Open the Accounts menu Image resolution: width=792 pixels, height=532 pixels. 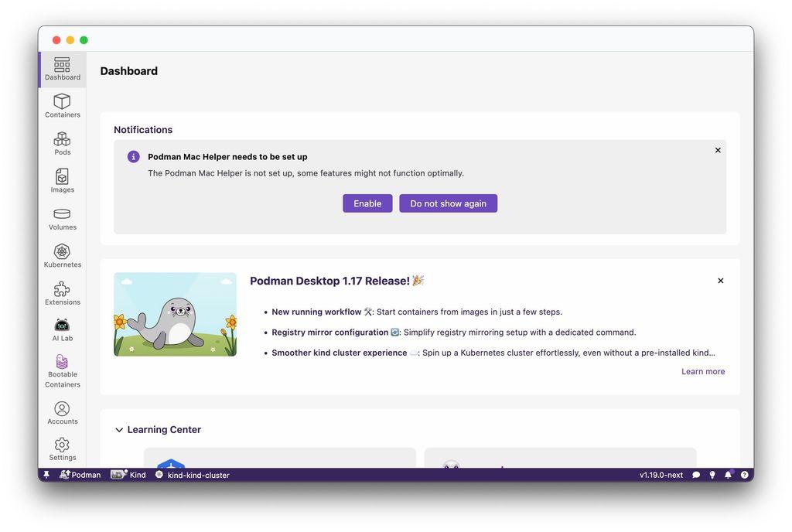click(x=62, y=413)
